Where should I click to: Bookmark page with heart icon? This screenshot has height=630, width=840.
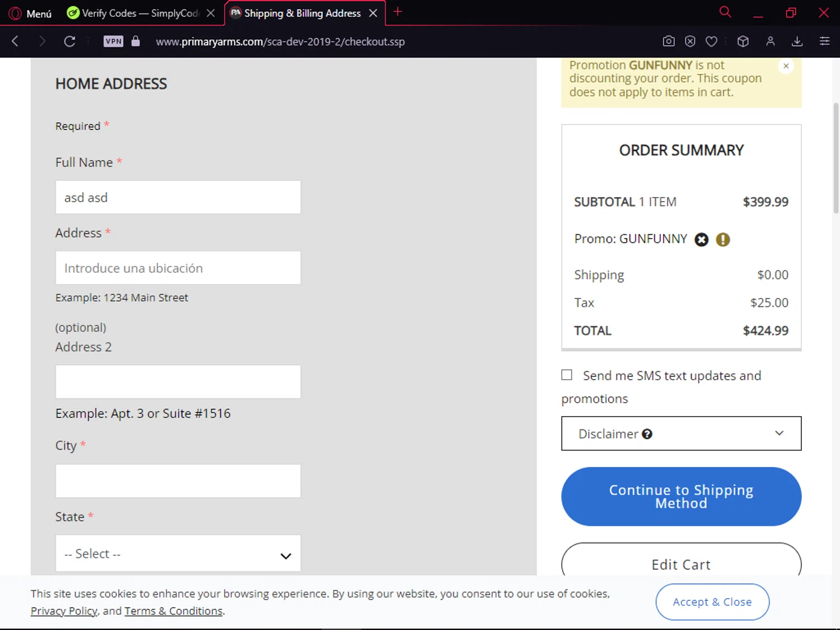point(711,41)
